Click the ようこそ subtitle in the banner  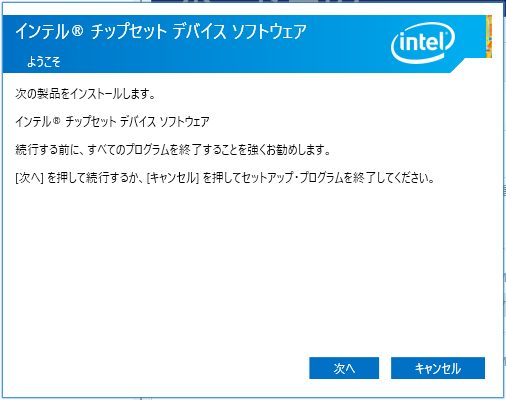(x=44, y=62)
